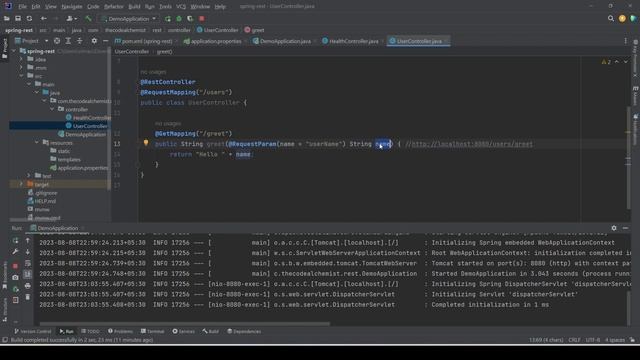
Task: Navigate back with the left arrow icon
Action: [43, 18]
